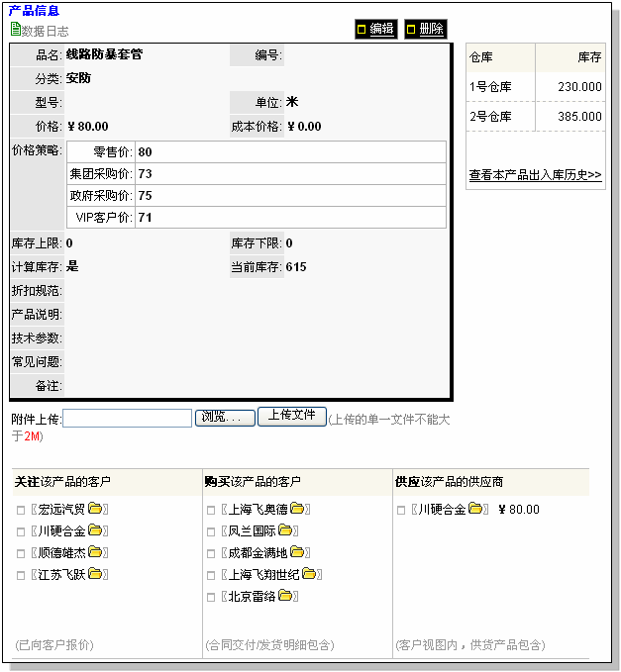Click the 浏览 browse button
The width and height of the screenshot is (621, 672).
[x=225, y=418]
